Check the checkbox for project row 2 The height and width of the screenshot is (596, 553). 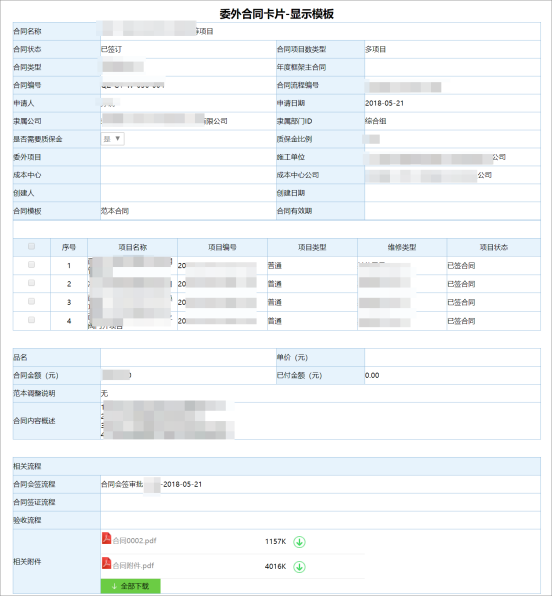[x=32, y=283]
